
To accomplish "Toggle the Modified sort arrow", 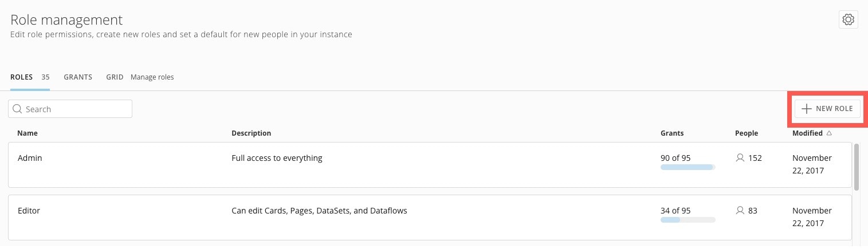I will 829,133.
